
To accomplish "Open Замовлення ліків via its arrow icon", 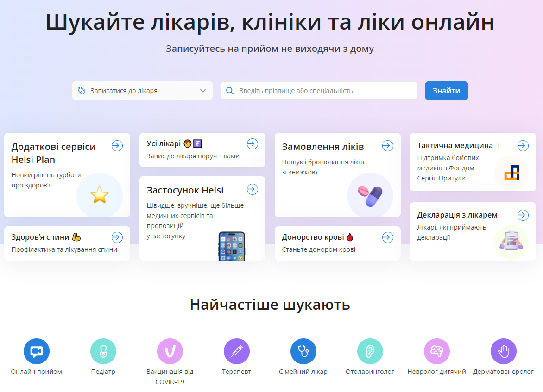I will (x=387, y=146).
